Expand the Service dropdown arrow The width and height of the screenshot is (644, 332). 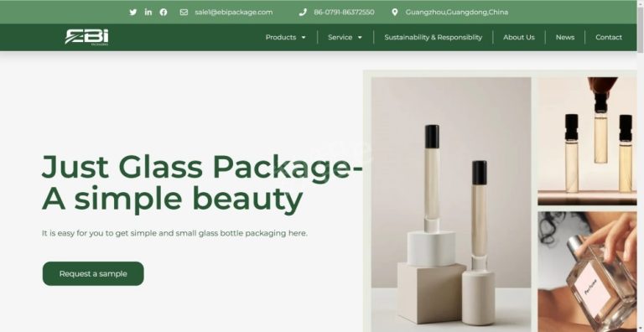coord(360,38)
